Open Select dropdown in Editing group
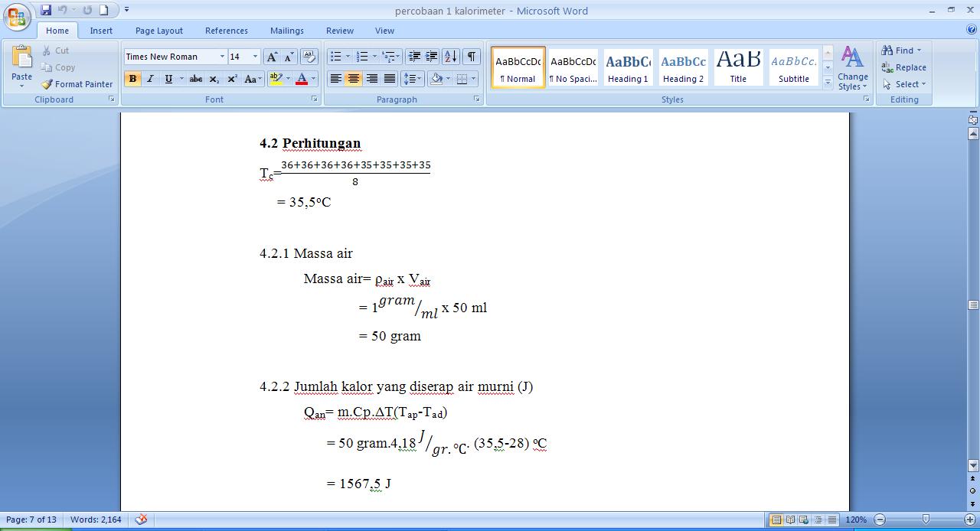 point(905,84)
